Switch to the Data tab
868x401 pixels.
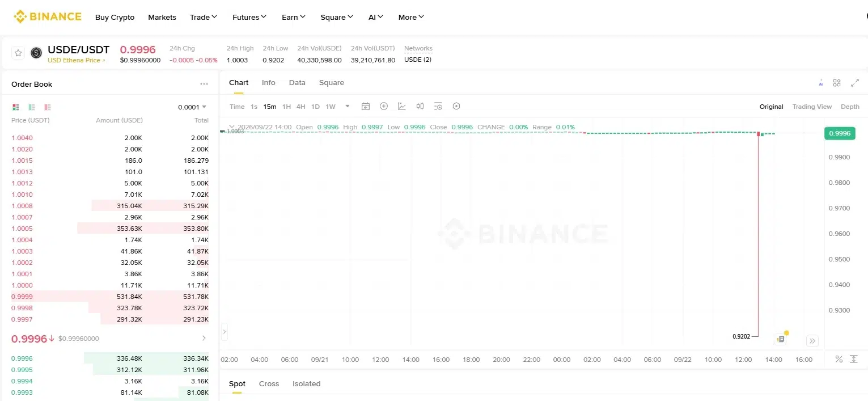tap(297, 83)
